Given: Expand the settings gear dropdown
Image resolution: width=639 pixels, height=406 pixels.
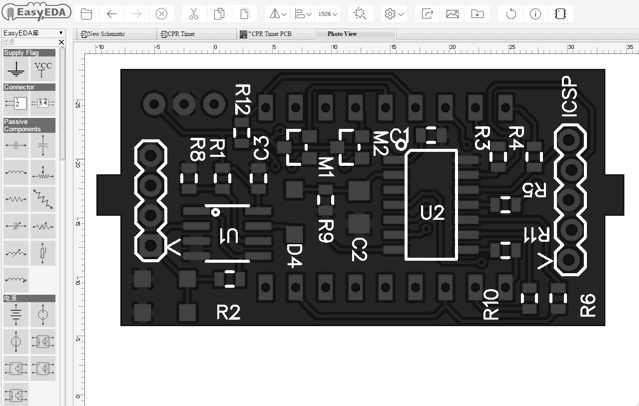Looking at the screenshot, I should pos(393,15).
